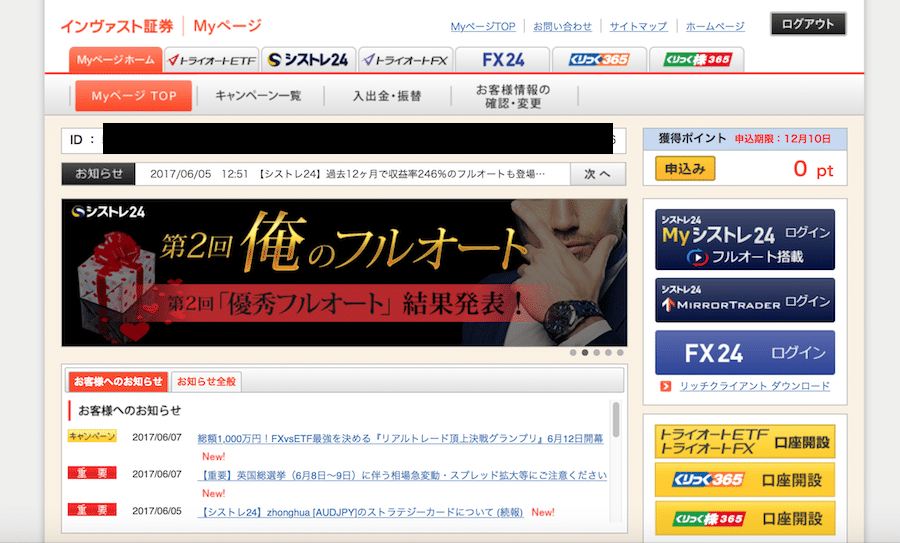Switch to the シストレ24 tab
Screen dimensions: 900x543
[309, 60]
